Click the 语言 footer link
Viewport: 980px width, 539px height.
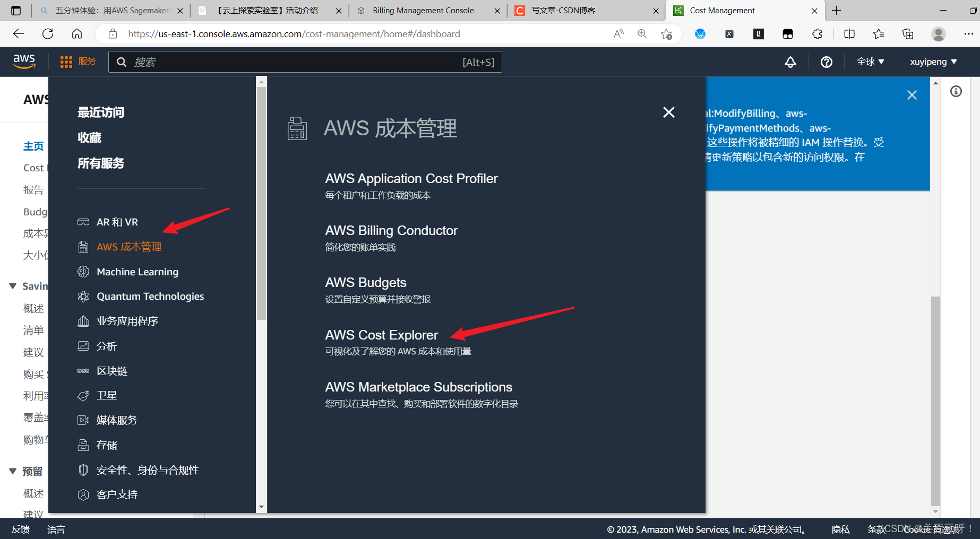click(56, 529)
